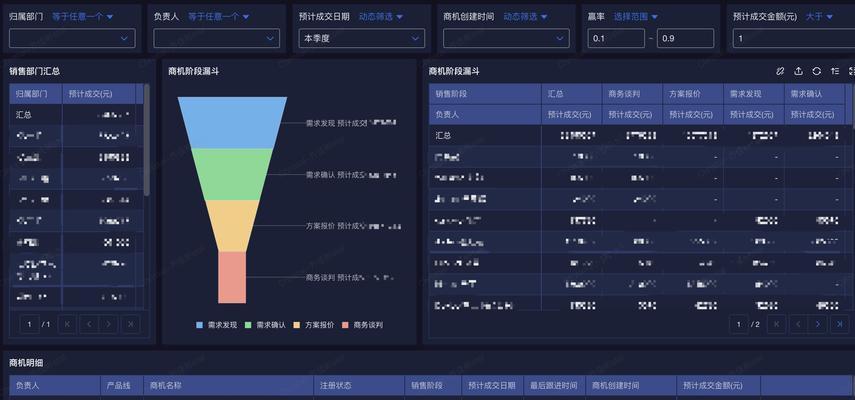Go to first page of 商机阶段漏斗 table
The height and width of the screenshot is (400, 855).
coord(776,324)
